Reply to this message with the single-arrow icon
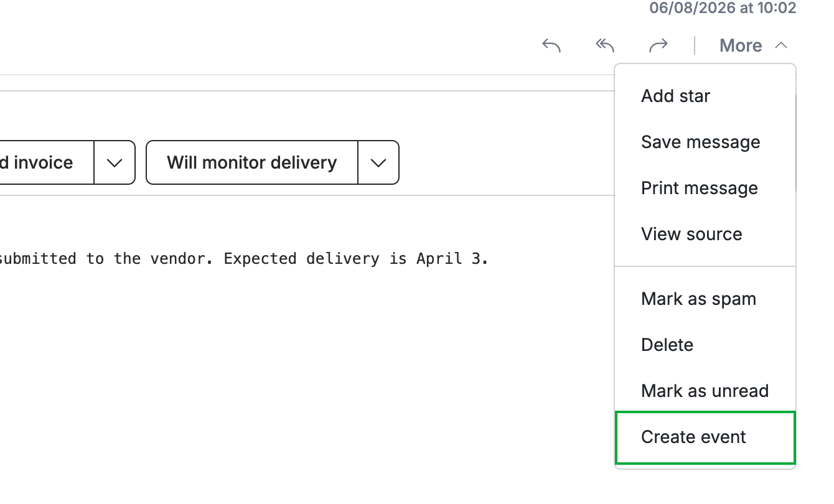The width and height of the screenshot is (834, 504). tap(551, 45)
